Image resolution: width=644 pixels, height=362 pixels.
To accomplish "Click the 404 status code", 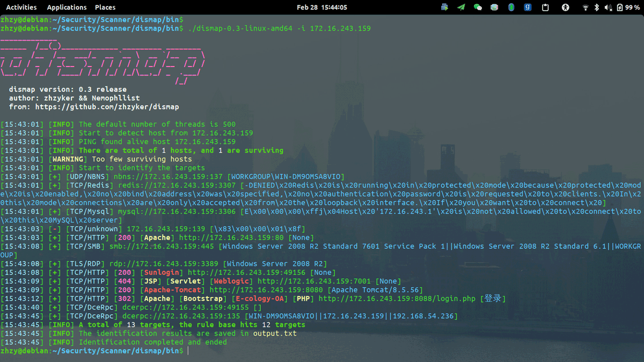I will tap(125, 281).
